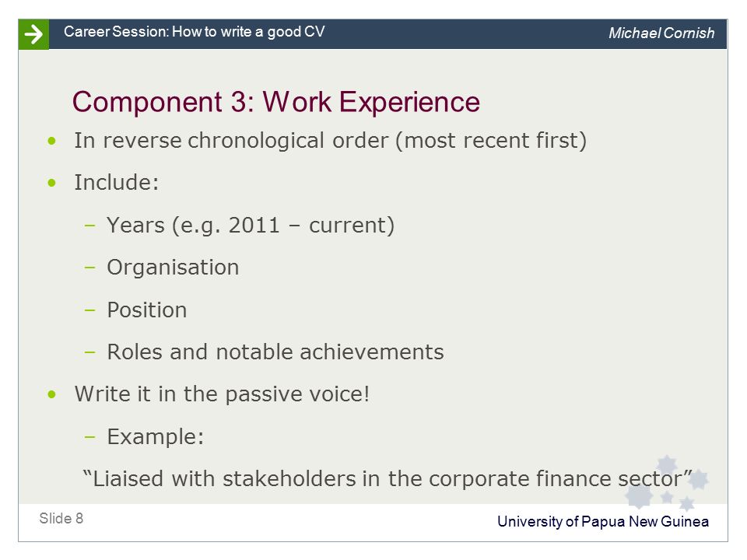Click the green bullet dot beside 'Include:'
This screenshot has height=560, width=747.
(x=52, y=183)
